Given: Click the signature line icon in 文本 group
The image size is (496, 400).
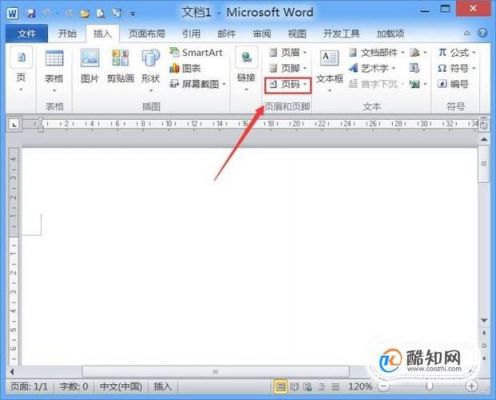Looking at the screenshot, I should coord(418,52).
